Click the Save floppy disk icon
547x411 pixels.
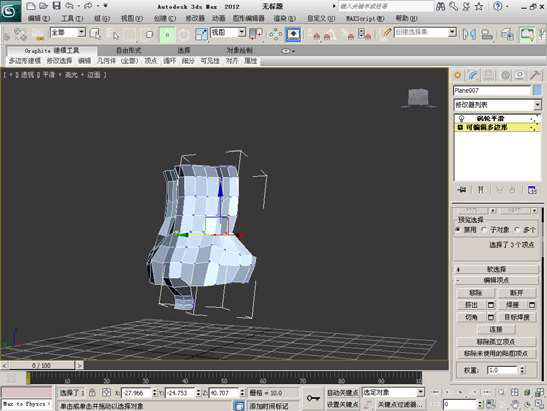click(x=56, y=6)
